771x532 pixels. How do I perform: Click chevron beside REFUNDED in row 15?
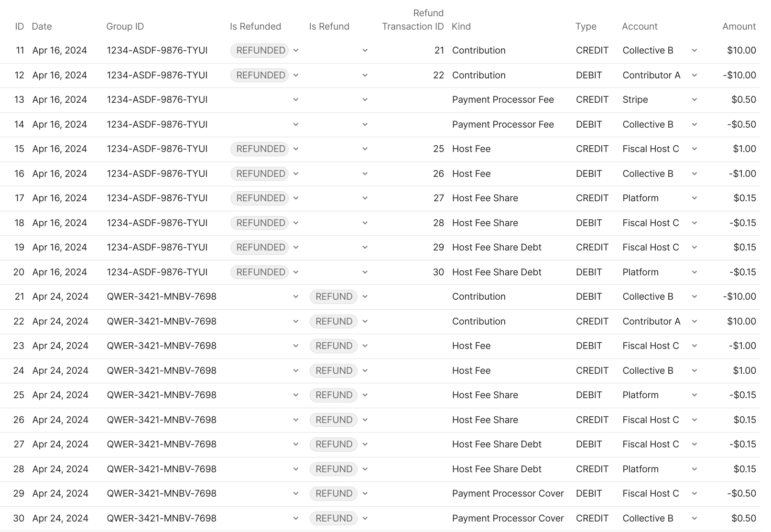pyautogui.click(x=295, y=149)
